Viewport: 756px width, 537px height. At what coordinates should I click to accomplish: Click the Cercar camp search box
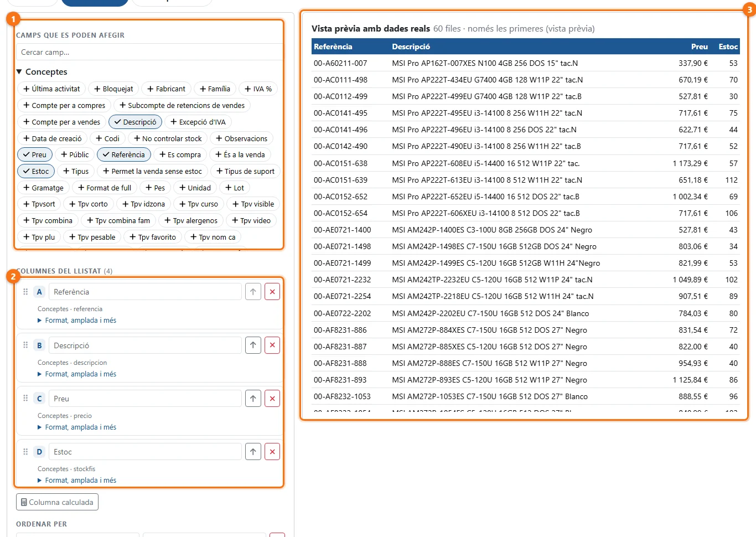tap(149, 52)
